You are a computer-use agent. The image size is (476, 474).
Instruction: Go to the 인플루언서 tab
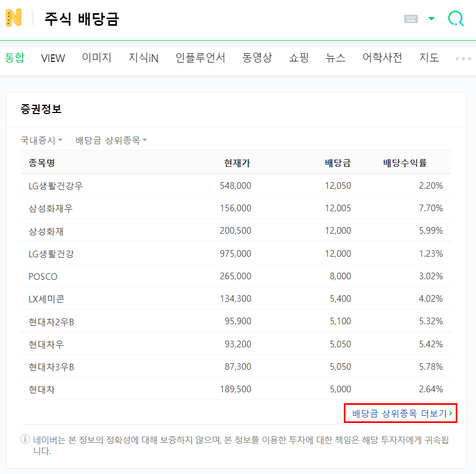[x=200, y=58]
